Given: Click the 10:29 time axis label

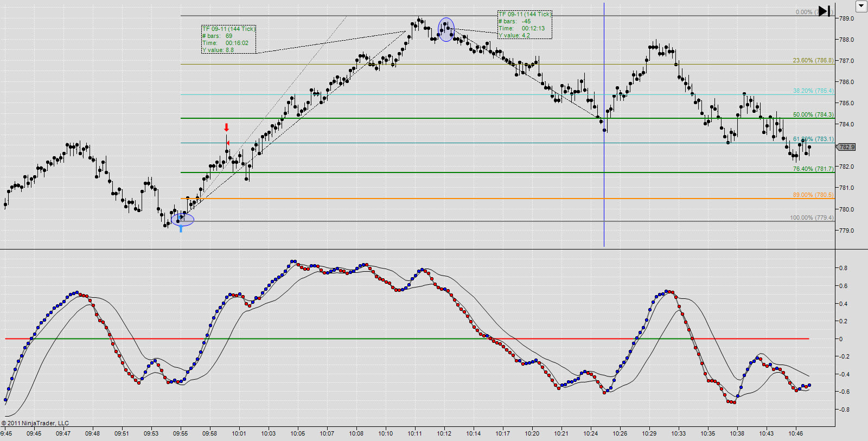Looking at the screenshot, I should click(649, 433).
